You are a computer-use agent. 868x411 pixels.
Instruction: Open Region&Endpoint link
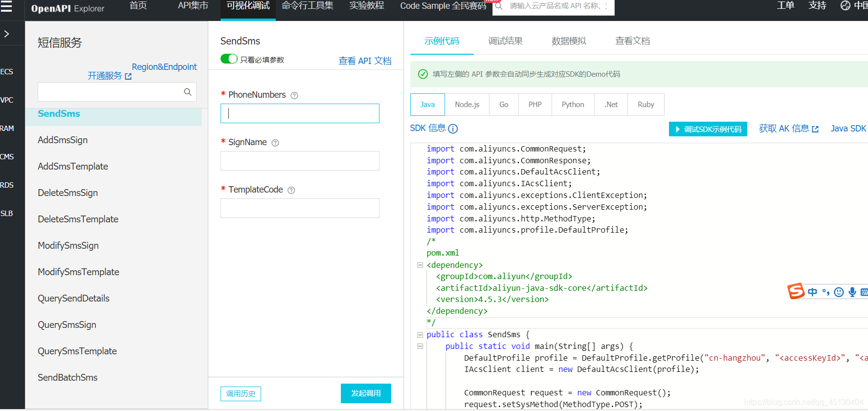[x=164, y=67]
